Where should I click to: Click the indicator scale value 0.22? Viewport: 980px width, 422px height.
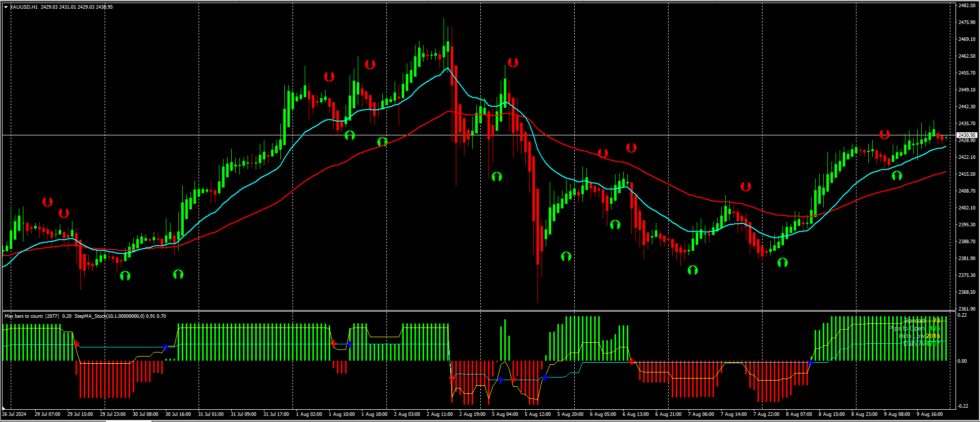tap(963, 315)
